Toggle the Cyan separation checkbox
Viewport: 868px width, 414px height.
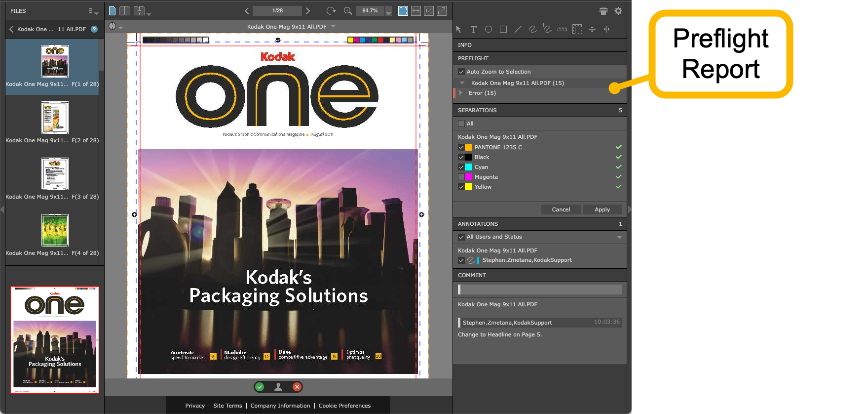click(461, 167)
